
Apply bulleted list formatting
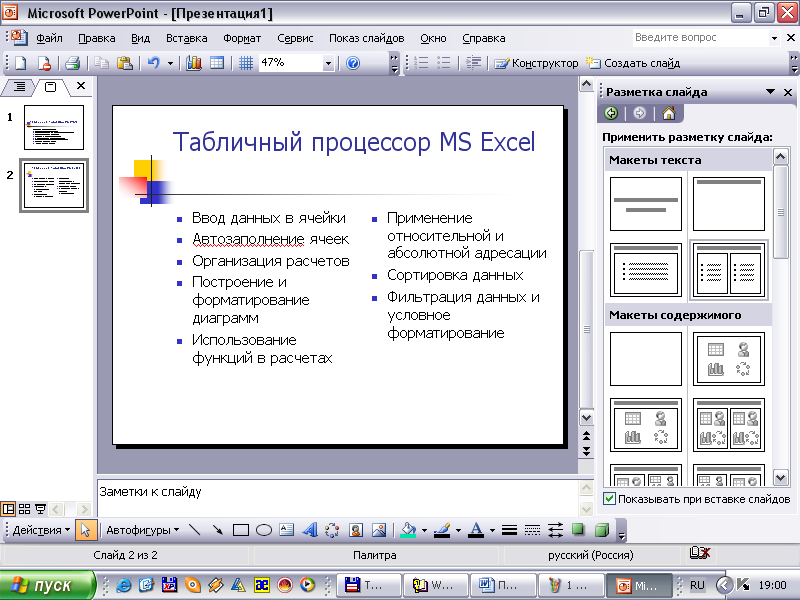pyautogui.click(x=443, y=63)
